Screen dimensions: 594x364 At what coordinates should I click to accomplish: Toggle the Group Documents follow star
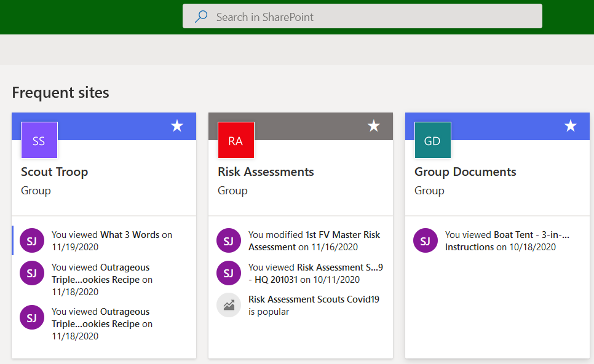pos(570,126)
